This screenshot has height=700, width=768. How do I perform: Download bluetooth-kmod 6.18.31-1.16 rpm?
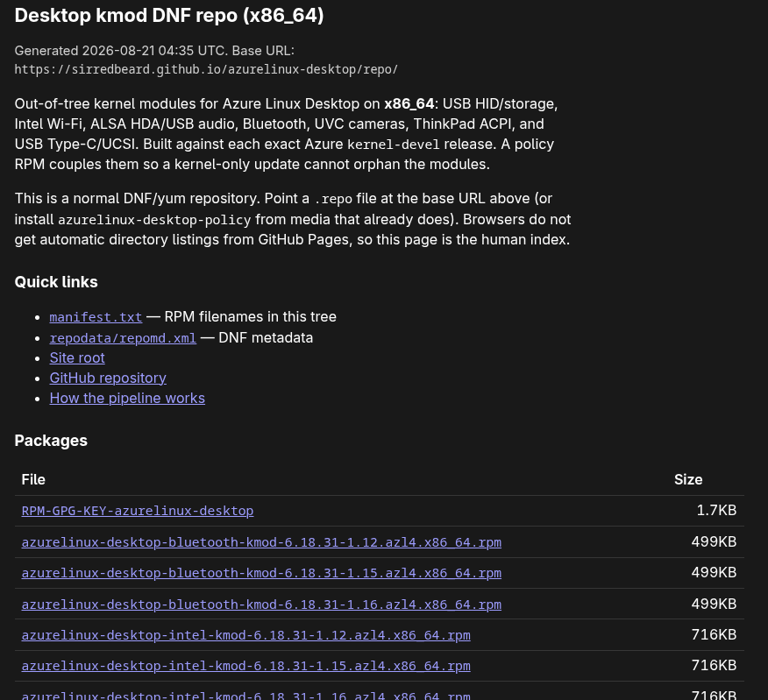pos(261,604)
